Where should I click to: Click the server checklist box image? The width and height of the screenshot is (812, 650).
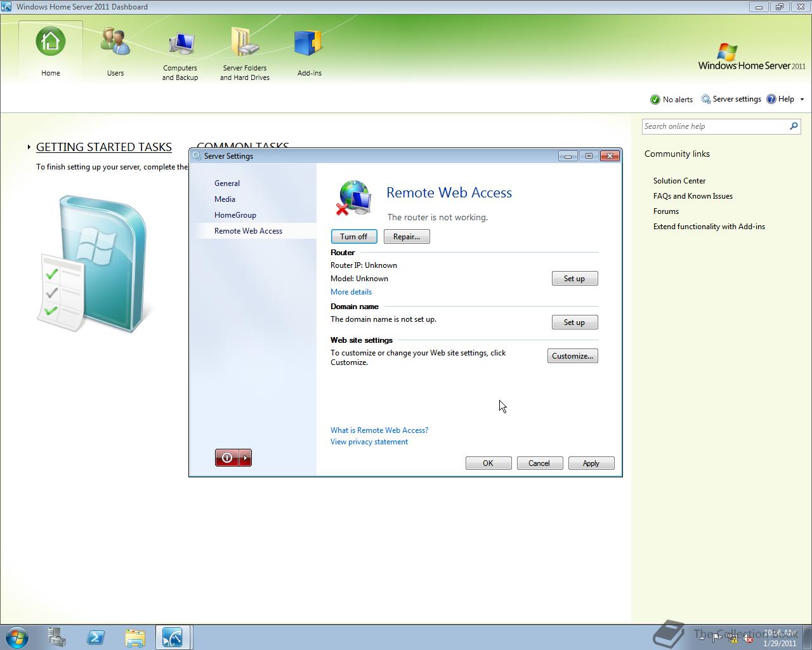[x=95, y=263]
